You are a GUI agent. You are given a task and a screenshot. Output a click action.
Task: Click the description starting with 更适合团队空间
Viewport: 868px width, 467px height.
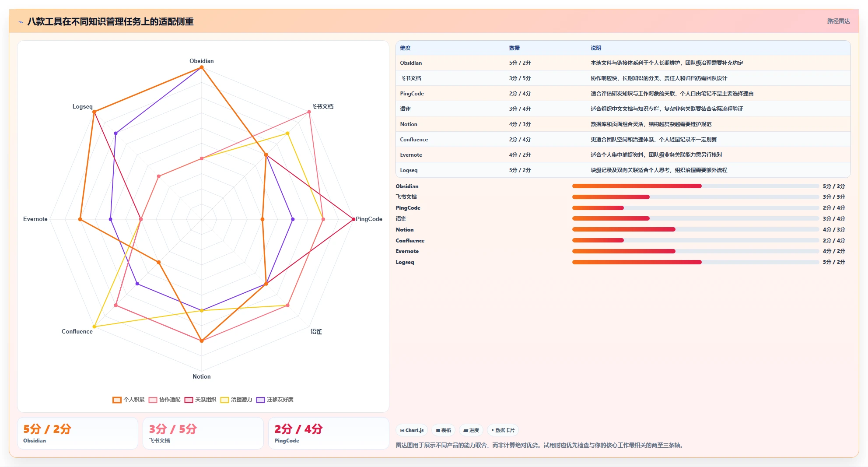654,140
